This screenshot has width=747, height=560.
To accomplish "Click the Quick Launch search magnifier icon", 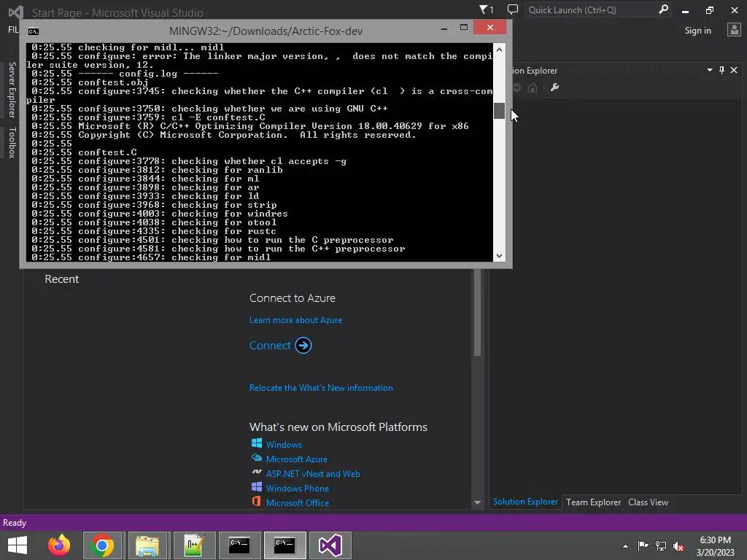I will pyautogui.click(x=663, y=9).
